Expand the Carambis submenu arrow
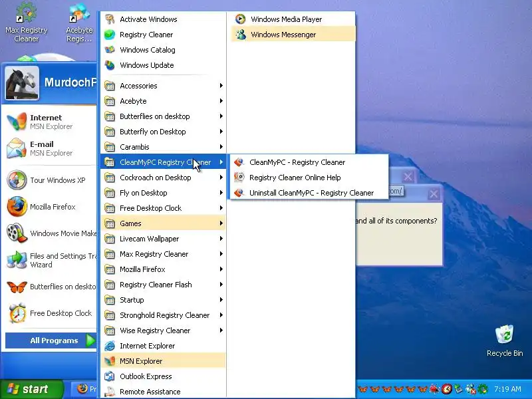Image resolution: width=532 pixels, height=399 pixels. coord(221,146)
